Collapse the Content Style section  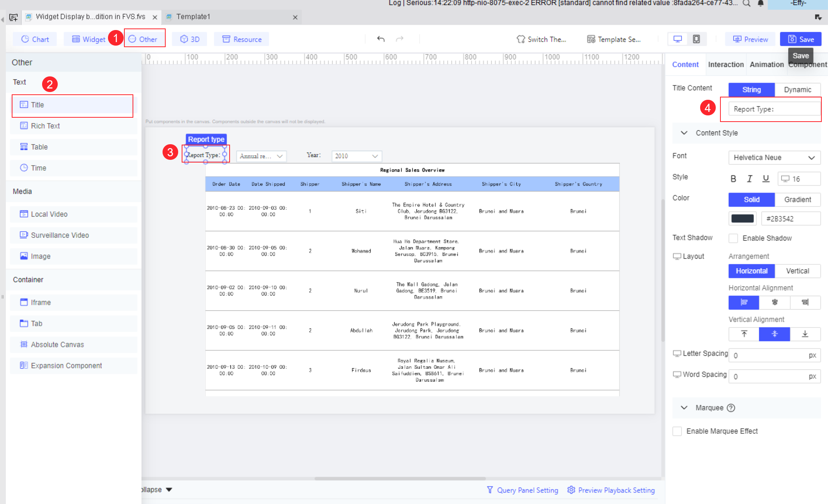click(x=684, y=133)
